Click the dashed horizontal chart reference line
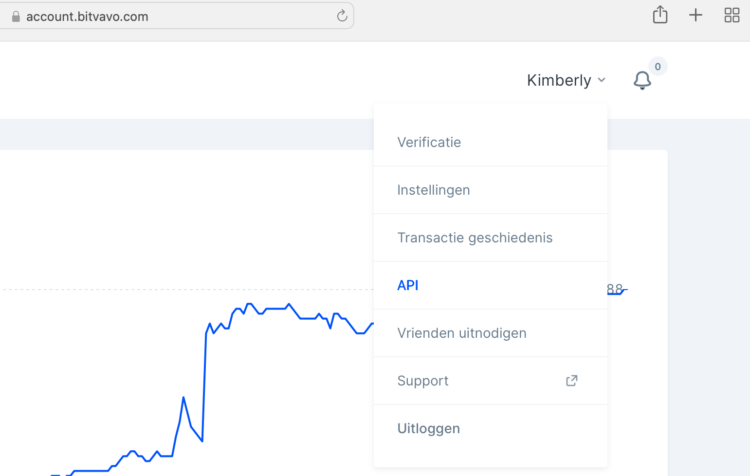 tap(150, 290)
